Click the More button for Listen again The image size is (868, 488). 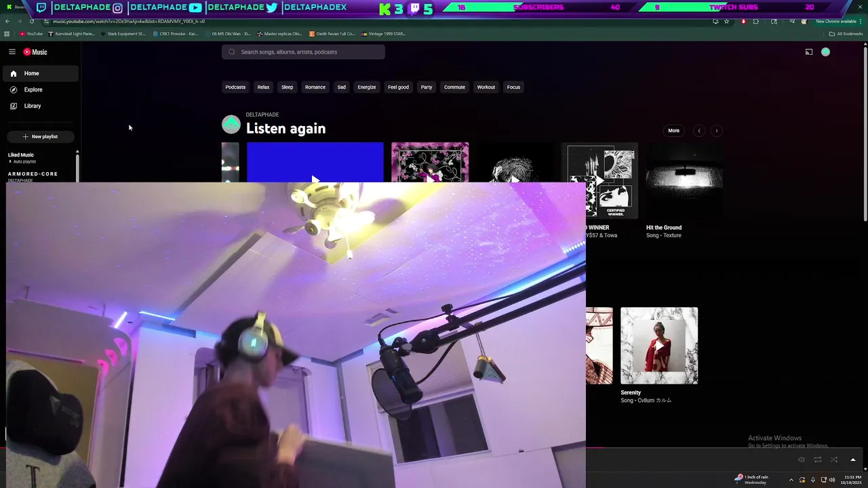click(x=673, y=130)
